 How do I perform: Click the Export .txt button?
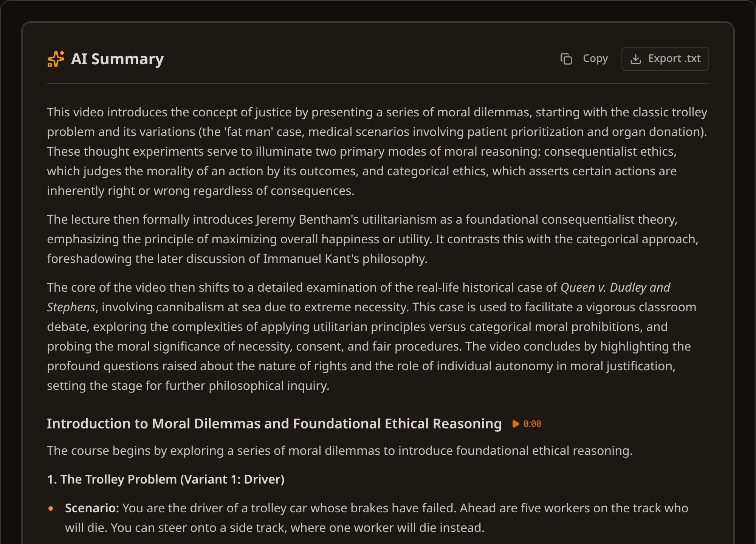coord(665,59)
